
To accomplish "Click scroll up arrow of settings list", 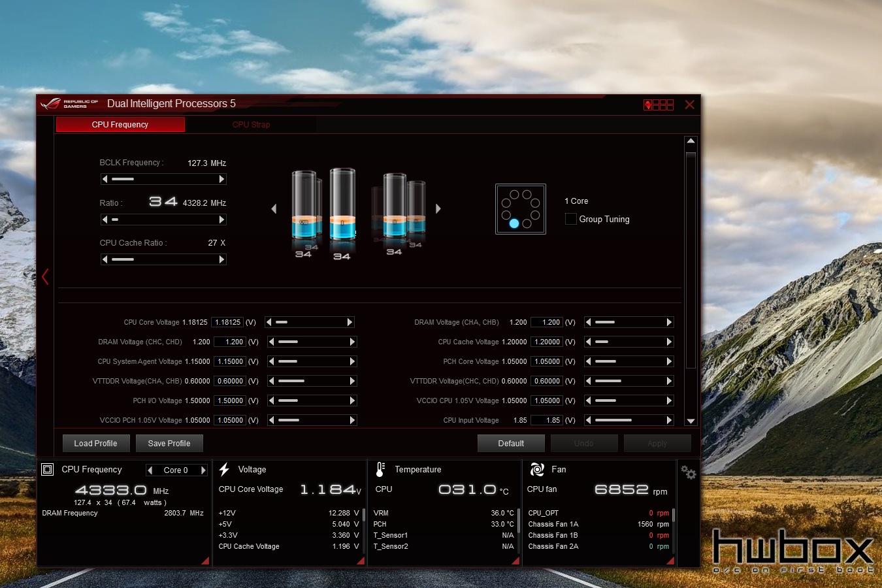I will [x=691, y=141].
